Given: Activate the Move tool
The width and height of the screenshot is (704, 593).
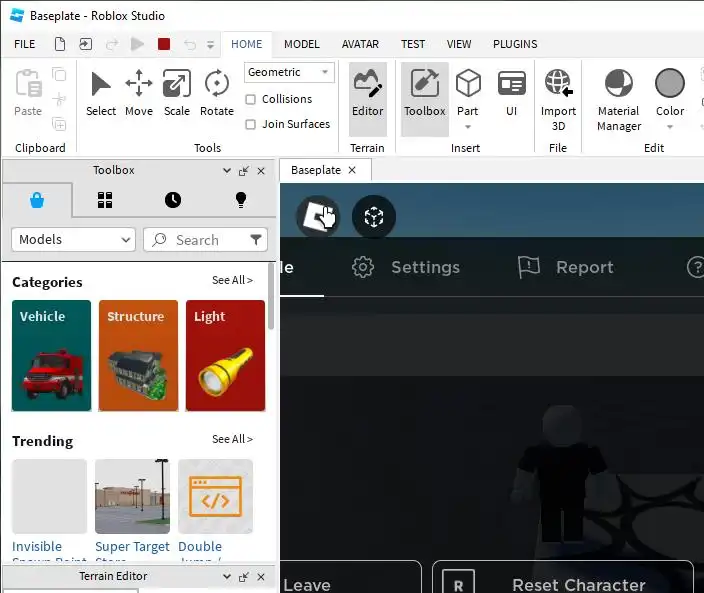Looking at the screenshot, I should point(139,93).
